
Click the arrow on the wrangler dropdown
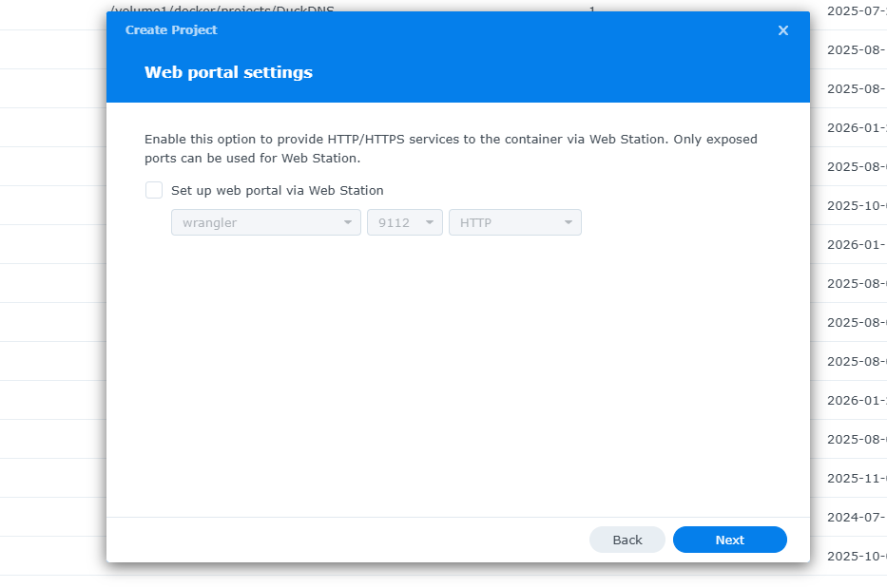click(347, 223)
